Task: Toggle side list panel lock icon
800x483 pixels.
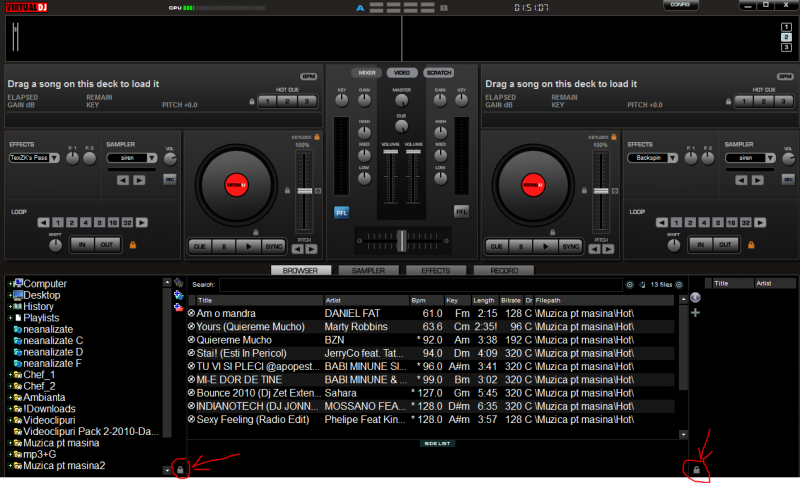Action: point(696,470)
